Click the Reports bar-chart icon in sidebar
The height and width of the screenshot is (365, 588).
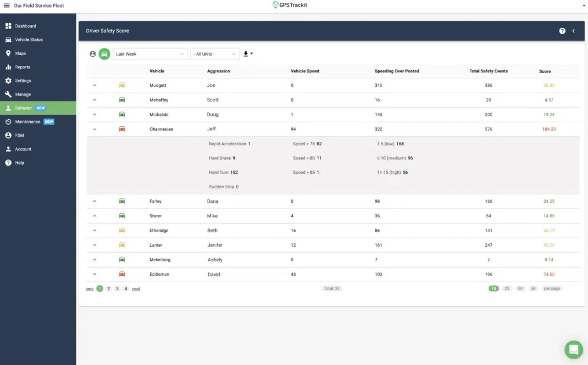8,67
